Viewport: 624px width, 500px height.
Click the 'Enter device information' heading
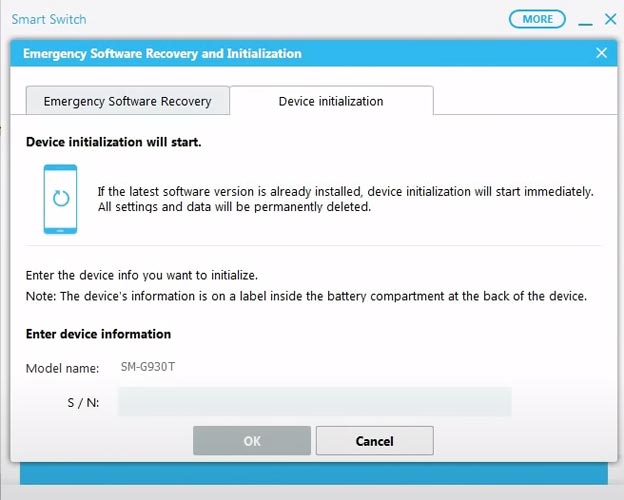pos(98,334)
